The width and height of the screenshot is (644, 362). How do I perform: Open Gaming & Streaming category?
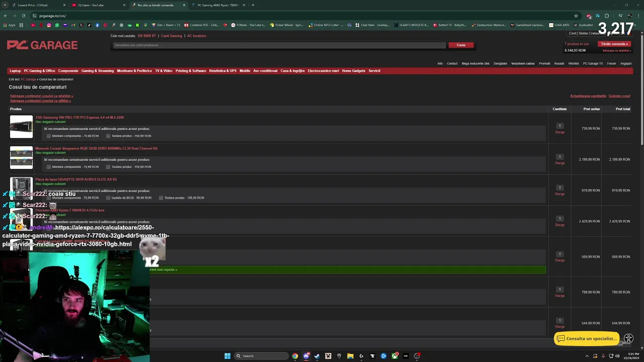[98, 71]
